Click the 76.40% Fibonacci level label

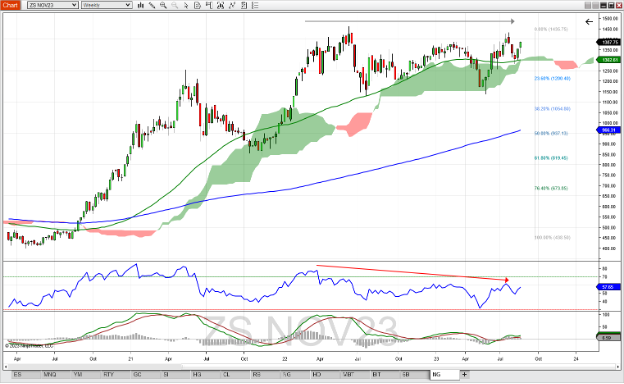(x=551, y=188)
